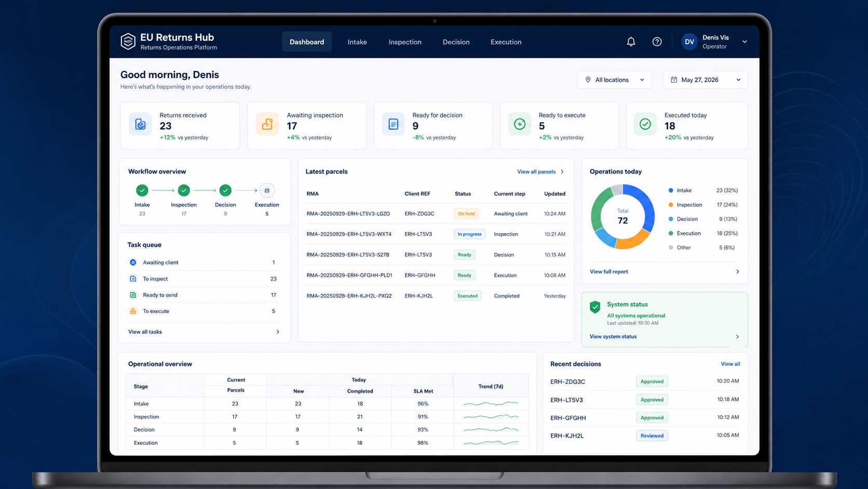Click the location pin icon
Viewport: 868px width, 489px height.
pos(588,80)
